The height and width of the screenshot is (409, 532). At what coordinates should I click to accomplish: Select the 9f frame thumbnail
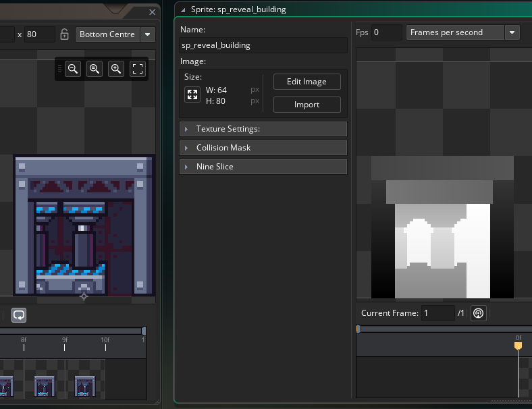(x=45, y=379)
